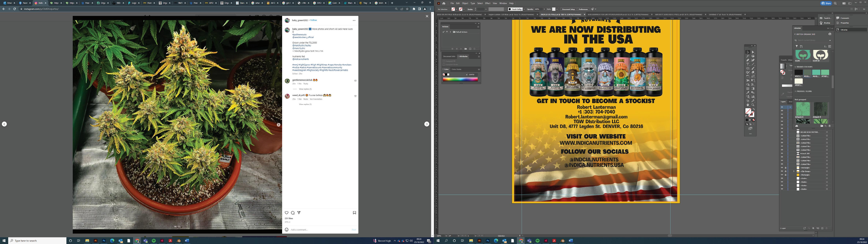Expand the PRODUCT ICONS library group

click(796, 91)
